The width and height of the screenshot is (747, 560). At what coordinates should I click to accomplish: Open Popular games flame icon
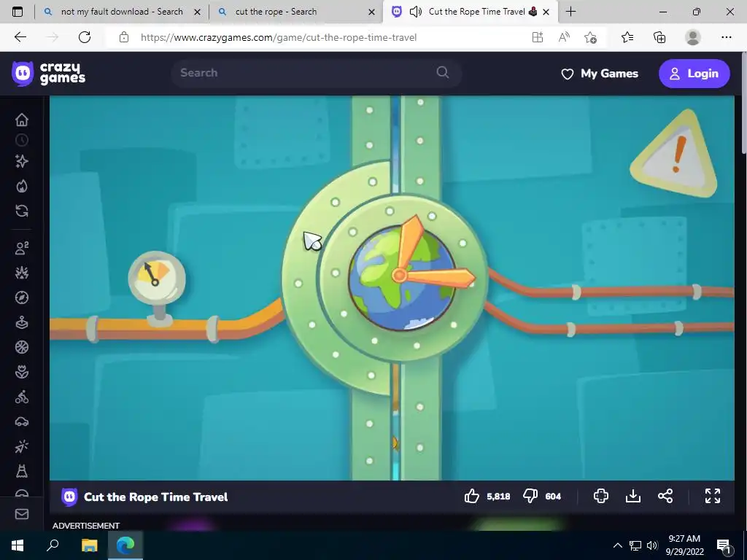click(x=21, y=186)
